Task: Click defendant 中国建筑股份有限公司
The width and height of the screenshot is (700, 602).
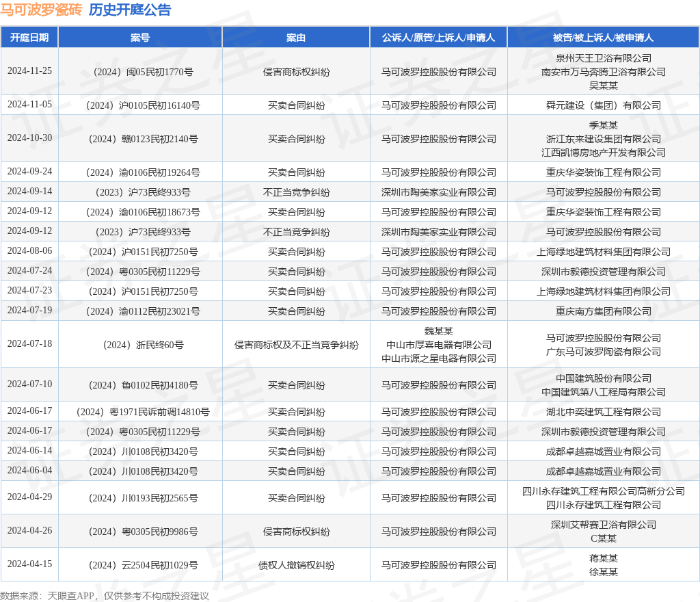Action: tap(603, 378)
